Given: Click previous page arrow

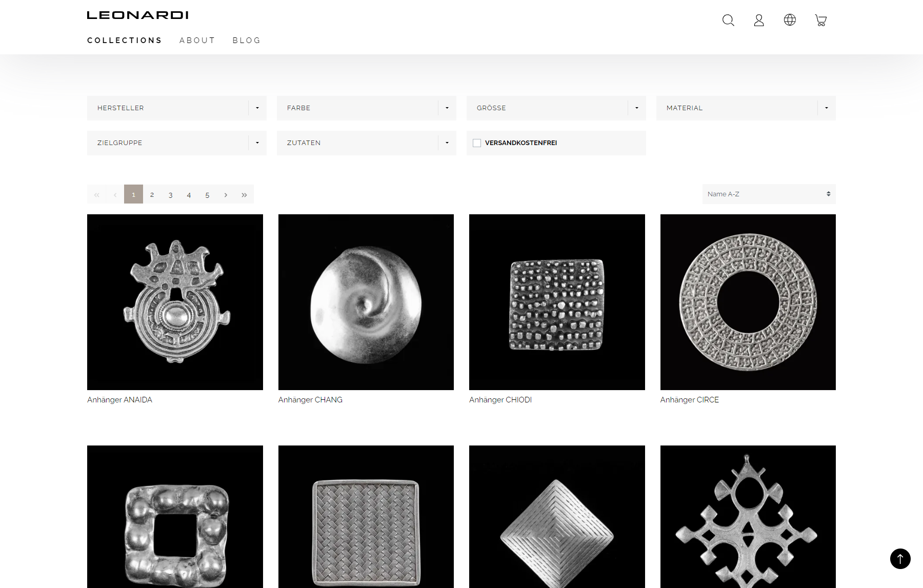Looking at the screenshot, I should (115, 194).
